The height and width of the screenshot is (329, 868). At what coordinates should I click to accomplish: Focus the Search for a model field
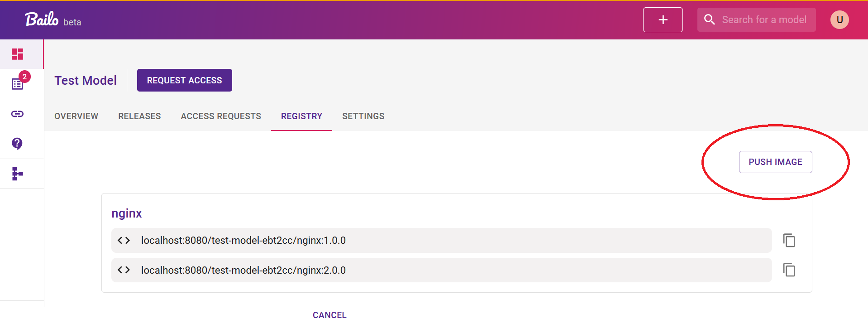coord(756,19)
